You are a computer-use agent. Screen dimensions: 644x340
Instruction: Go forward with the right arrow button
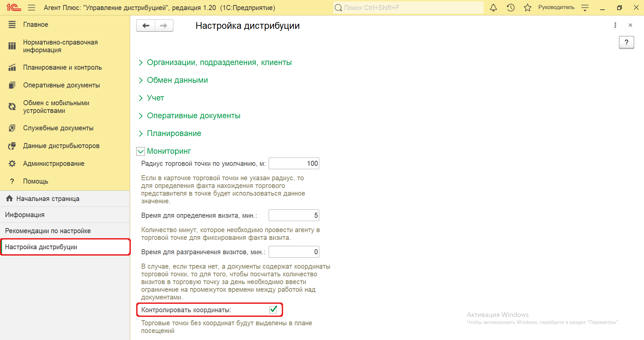pos(164,25)
